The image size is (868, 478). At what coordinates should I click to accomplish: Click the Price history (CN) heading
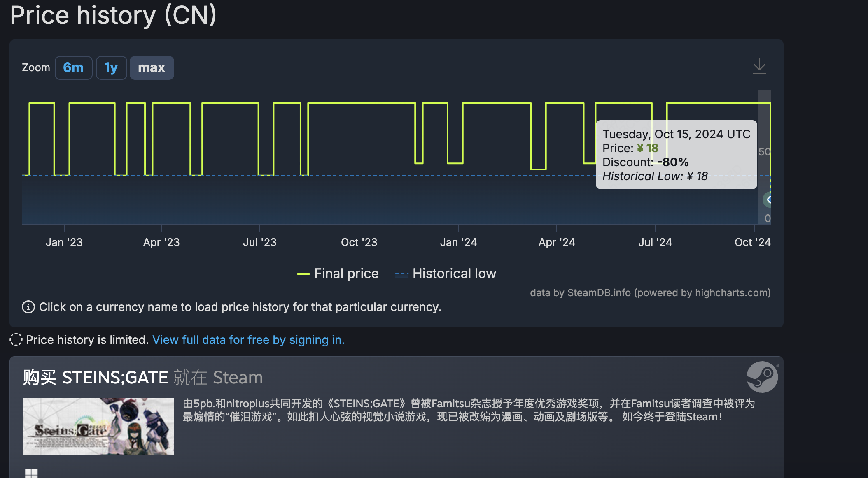point(113,15)
